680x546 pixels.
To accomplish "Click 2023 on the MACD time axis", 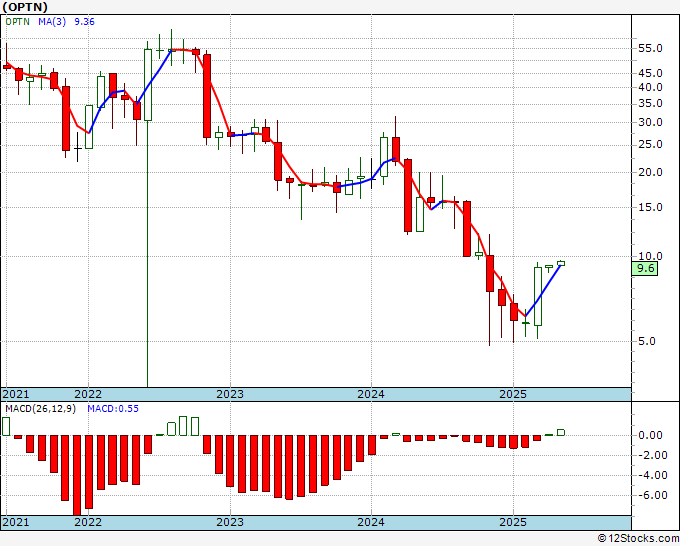I will [x=230, y=522].
